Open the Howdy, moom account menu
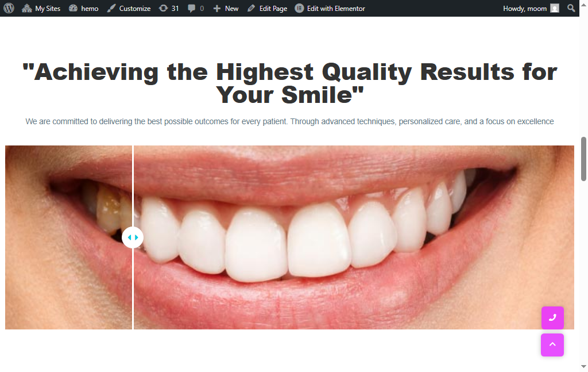The width and height of the screenshot is (588, 372). [524, 8]
